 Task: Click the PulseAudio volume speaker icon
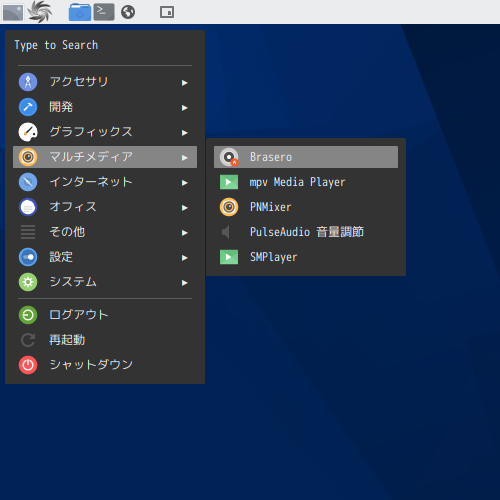pos(226,232)
